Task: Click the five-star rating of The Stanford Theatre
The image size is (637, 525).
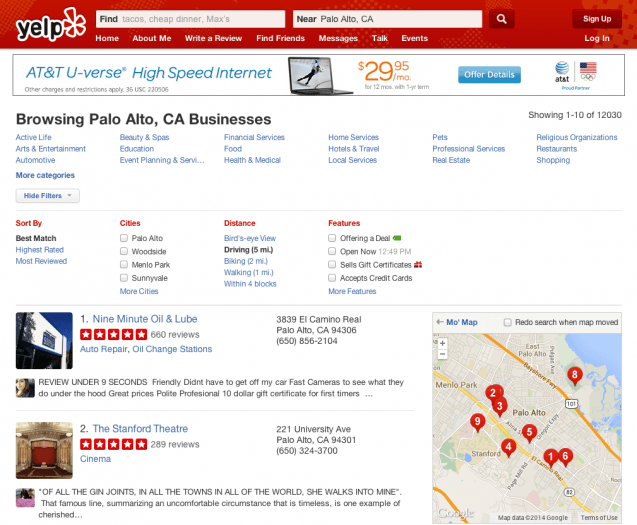Action: (113, 444)
